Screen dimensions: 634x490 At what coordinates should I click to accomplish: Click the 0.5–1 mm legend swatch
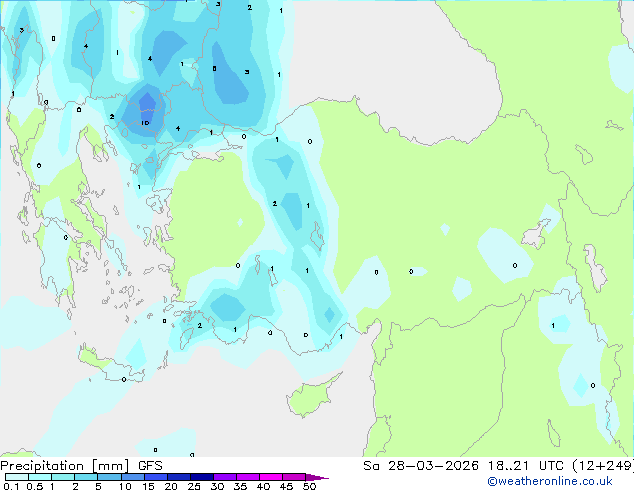40,477
